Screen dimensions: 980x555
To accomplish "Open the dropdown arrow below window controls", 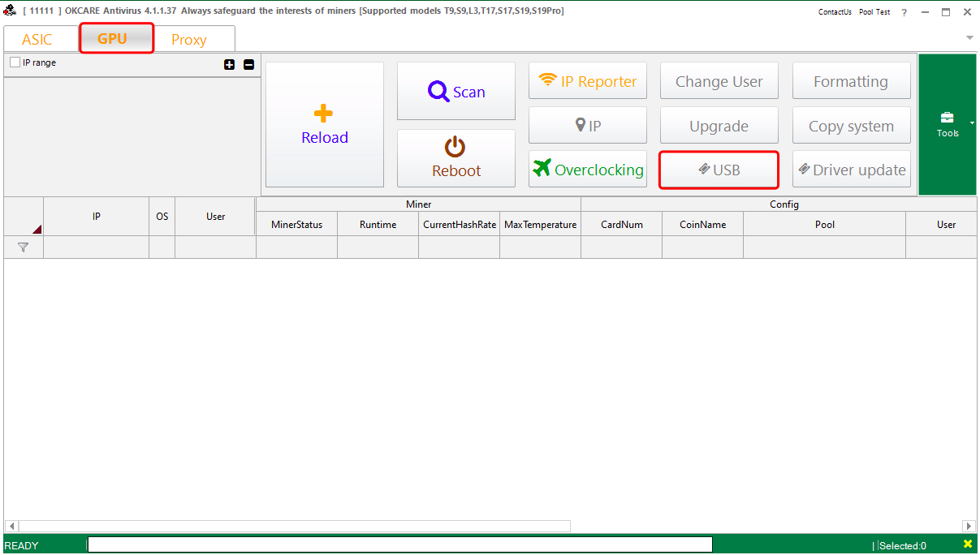I will click(x=969, y=37).
